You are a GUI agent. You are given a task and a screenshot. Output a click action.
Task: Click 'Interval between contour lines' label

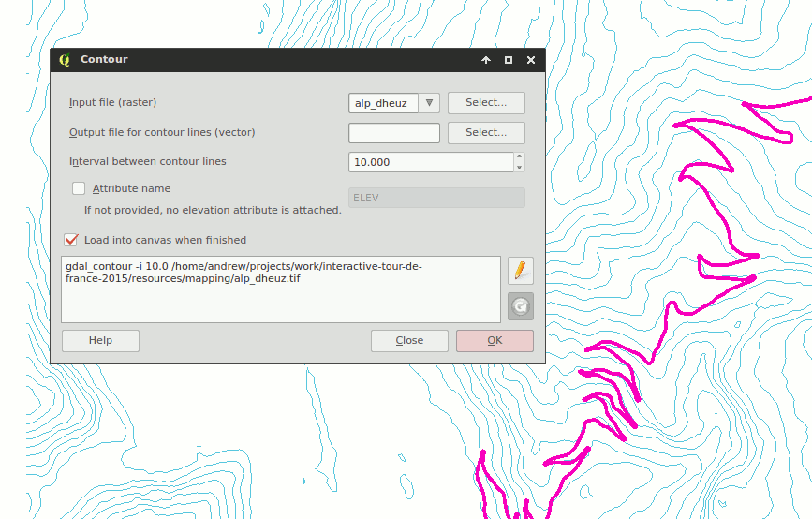tap(148, 161)
